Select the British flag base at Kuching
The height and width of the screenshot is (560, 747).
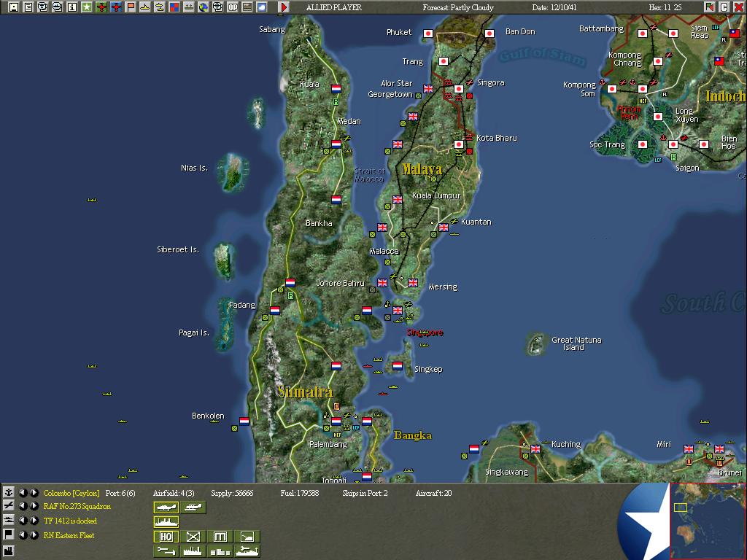(x=535, y=448)
